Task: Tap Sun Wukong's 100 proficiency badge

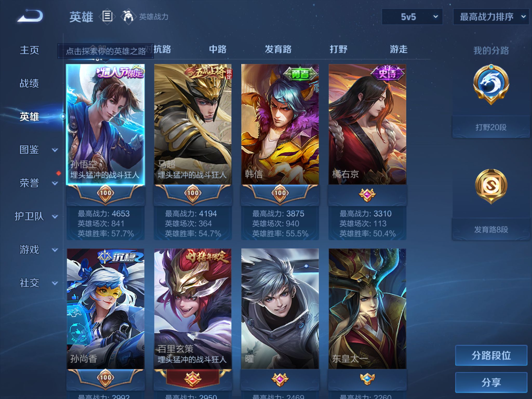Action: (105, 193)
